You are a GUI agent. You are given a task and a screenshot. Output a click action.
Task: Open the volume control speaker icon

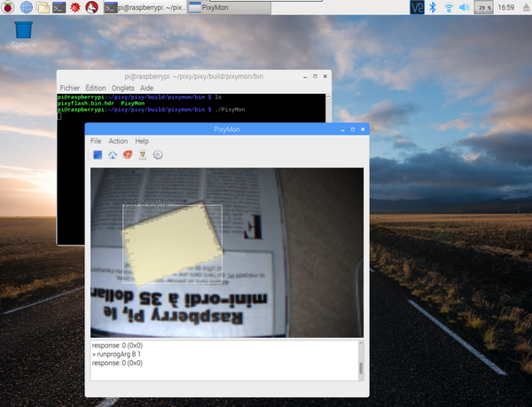tap(464, 7)
